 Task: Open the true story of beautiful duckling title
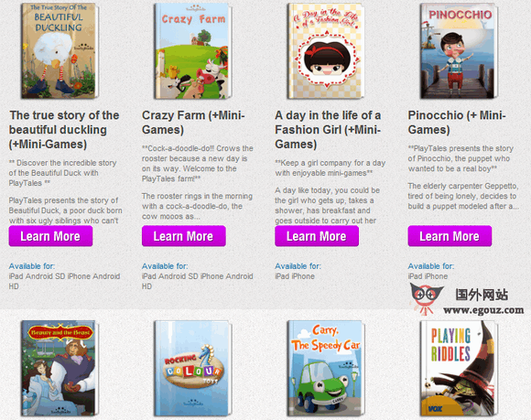[x=64, y=130]
